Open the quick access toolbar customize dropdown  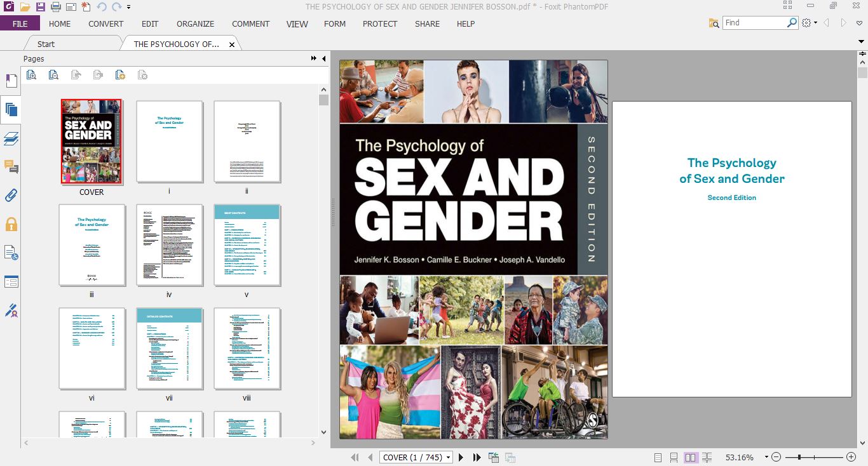point(129,8)
